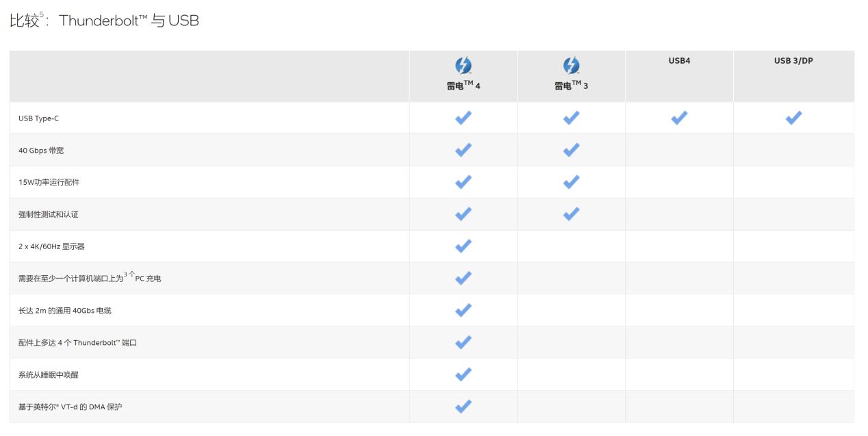Click Thunderbolt 4 checkmark in 强制性测试和认证 row
868x436 pixels.
pos(463,214)
